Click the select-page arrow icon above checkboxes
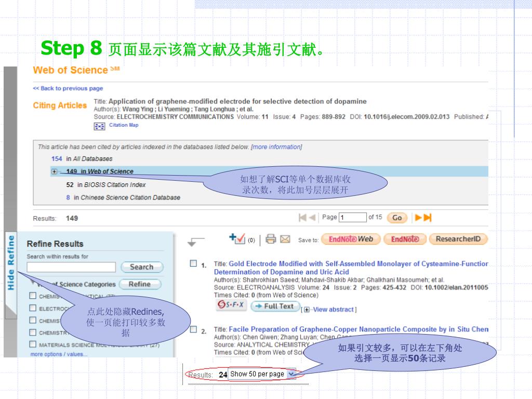The image size is (532, 399). coord(195,242)
